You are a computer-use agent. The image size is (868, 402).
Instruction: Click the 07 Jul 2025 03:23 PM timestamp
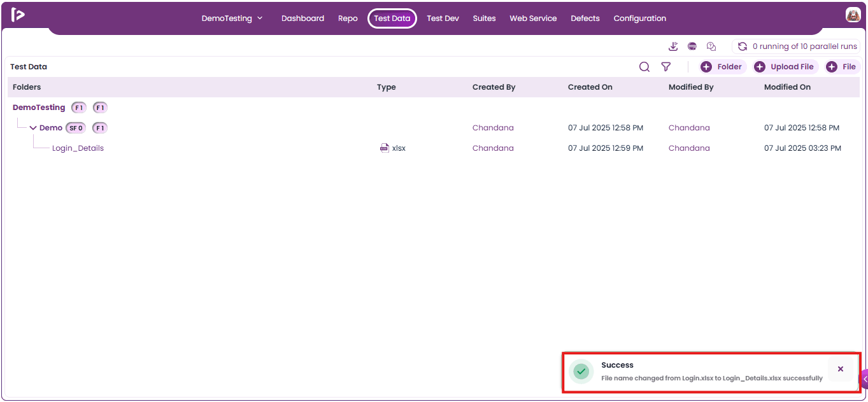tap(802, 148)
